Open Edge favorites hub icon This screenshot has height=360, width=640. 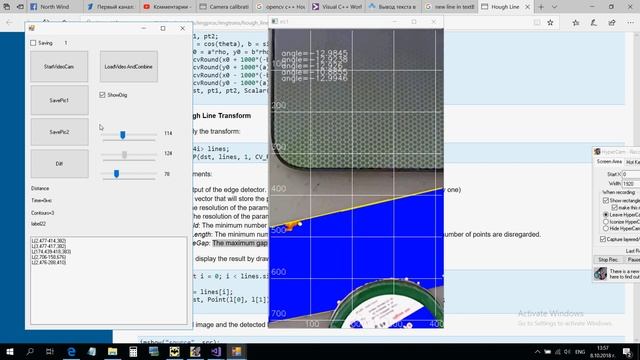(576, 22)
